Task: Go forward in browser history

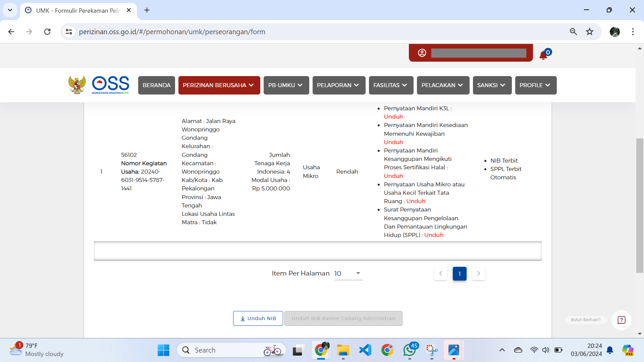Action: click(x=29, y=32)
